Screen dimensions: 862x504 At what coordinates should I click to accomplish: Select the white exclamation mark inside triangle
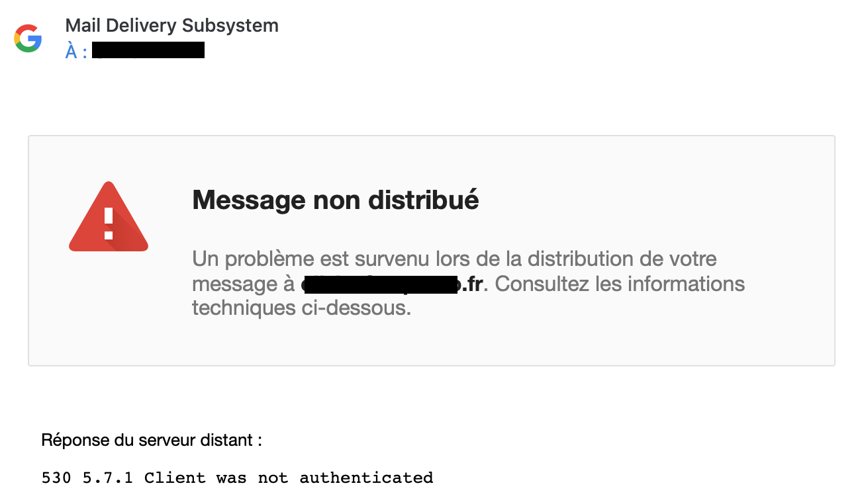109,223
